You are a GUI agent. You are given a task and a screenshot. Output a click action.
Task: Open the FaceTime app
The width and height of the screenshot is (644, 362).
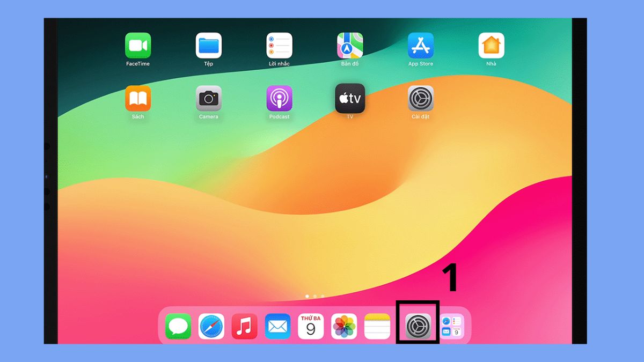[x=137, y=46]
